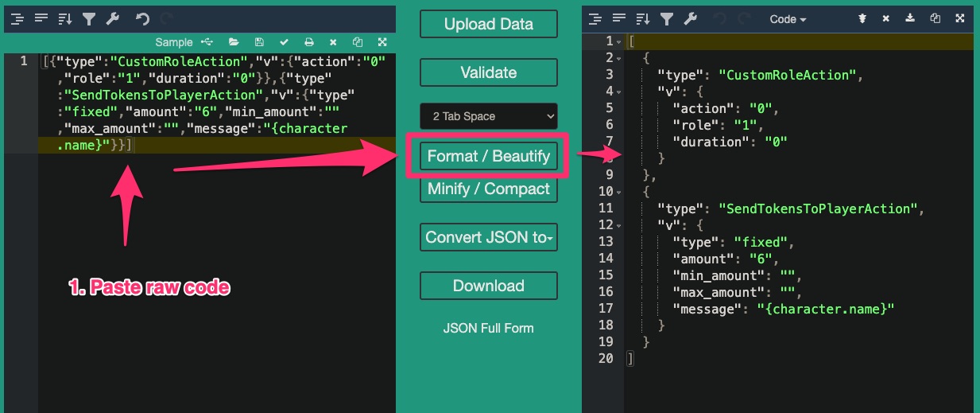Image resolution: width=980 pixels, height=413 pixels.
Task: Click the Format / Beautify button
Action: [489, 156]
